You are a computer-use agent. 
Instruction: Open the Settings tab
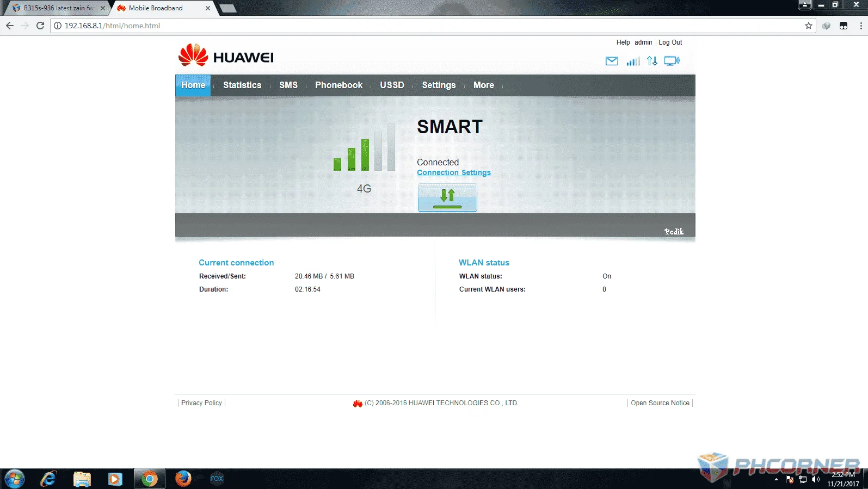pyautogui.click(x=439, y=85)
